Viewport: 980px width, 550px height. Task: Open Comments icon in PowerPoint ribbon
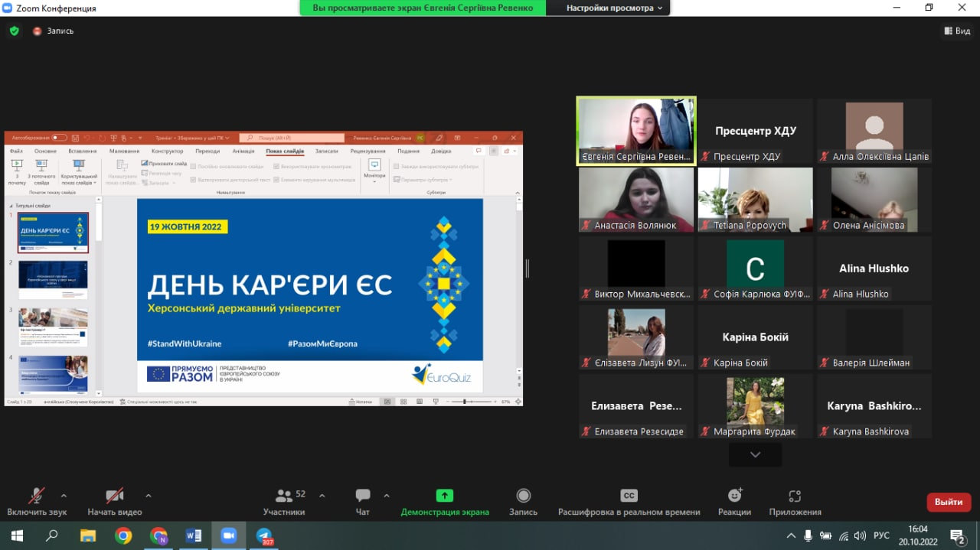tap(478, 151)
